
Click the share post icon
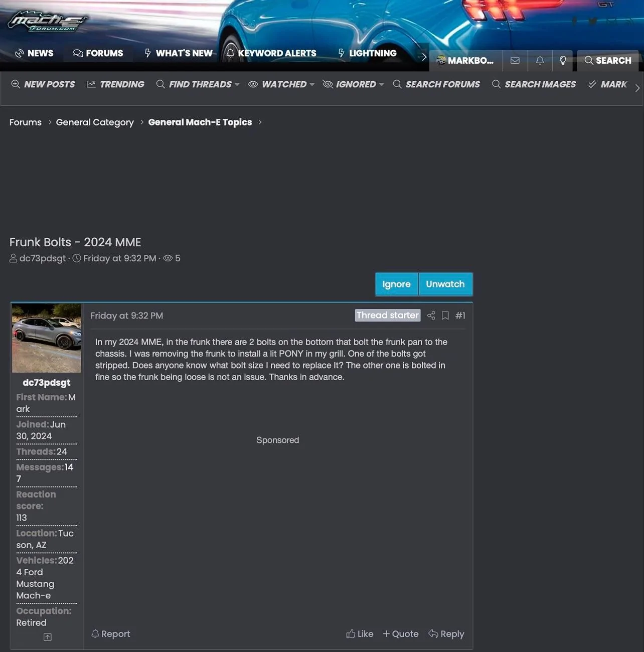tap(431, 315)
